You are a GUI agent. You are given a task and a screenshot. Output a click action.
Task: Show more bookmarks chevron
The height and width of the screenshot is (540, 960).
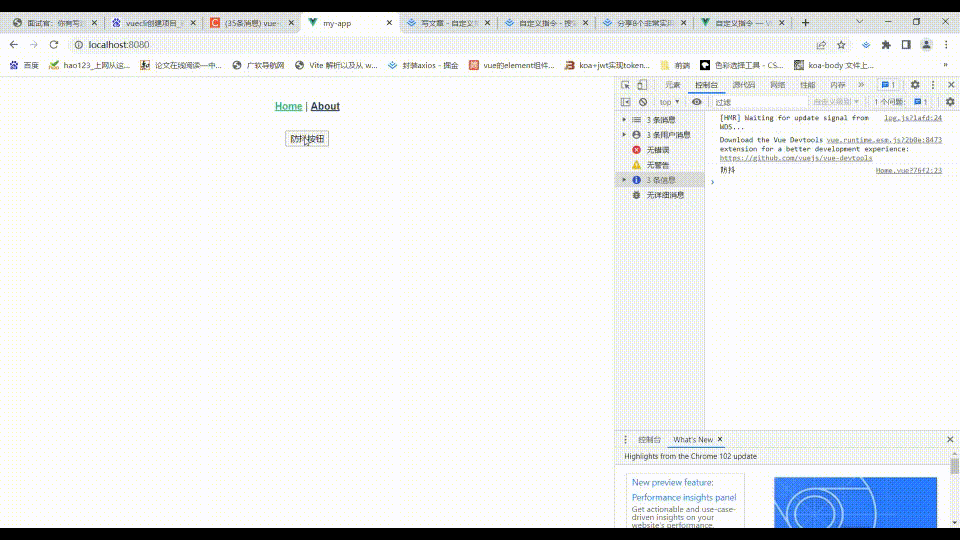tap(945, 65)
